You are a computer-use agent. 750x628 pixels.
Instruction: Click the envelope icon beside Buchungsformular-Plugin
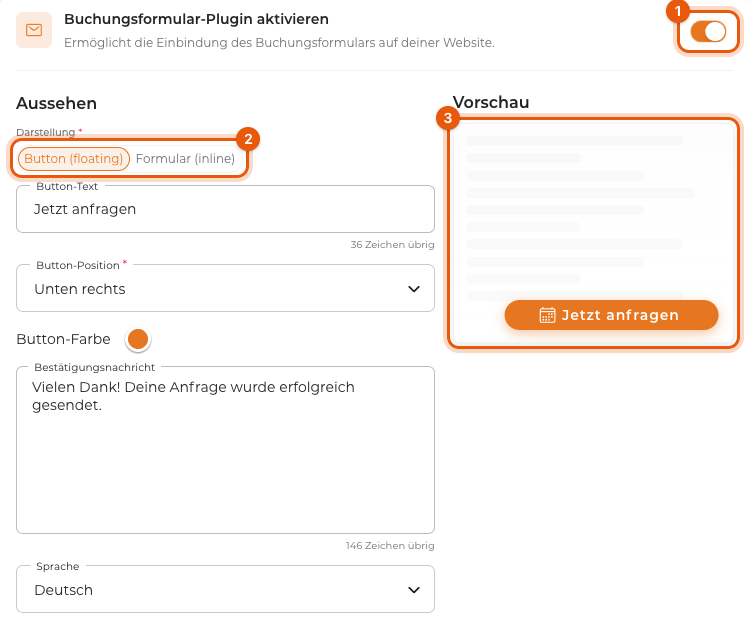(x=34, y=30)
